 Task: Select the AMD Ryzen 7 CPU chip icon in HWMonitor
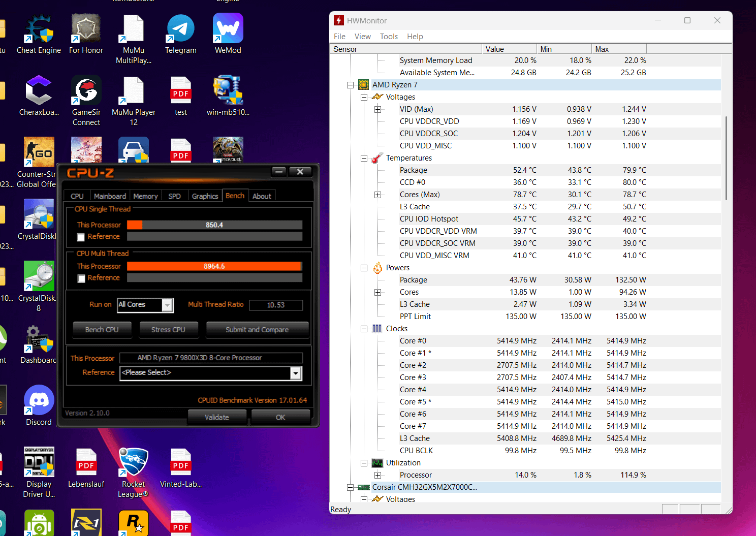coord(363,85)
